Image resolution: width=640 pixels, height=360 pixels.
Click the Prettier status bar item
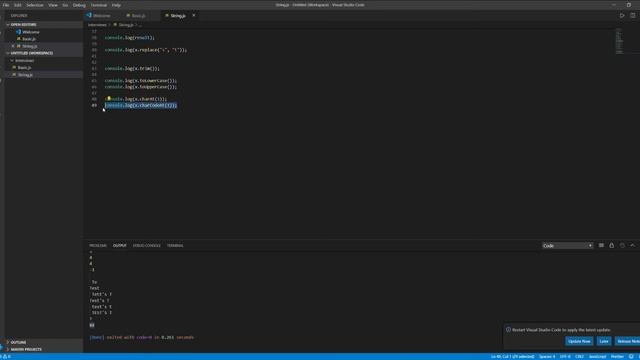(617, 357)
